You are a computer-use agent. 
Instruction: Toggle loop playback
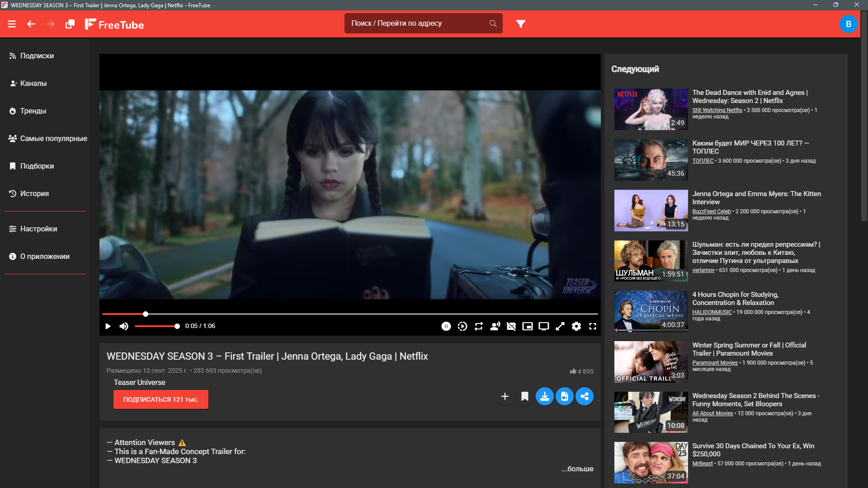(479, 326)
